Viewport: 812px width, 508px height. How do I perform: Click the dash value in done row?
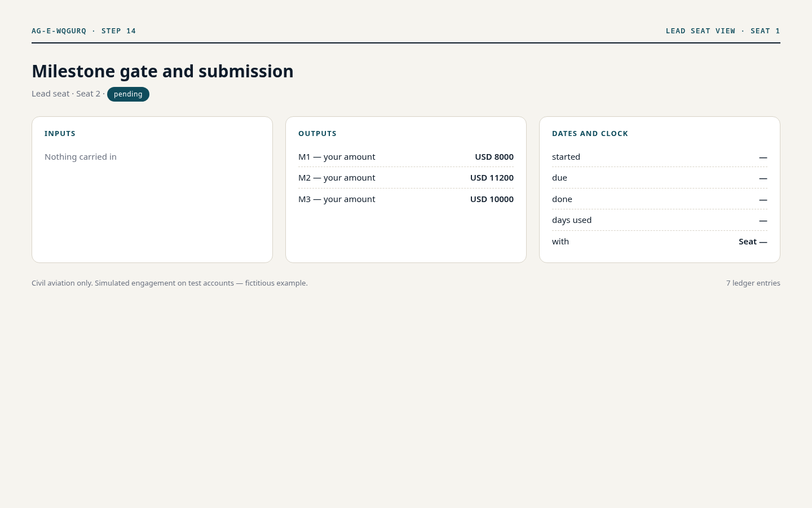click(x=763, y=200)
